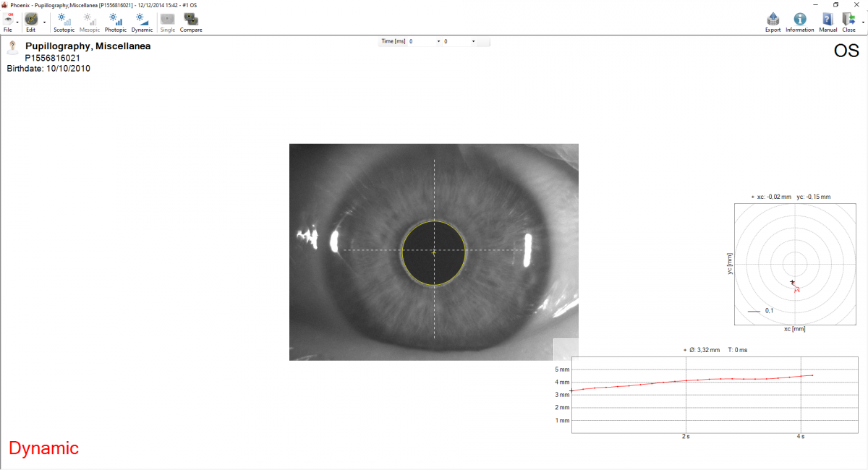This screenshot has height=470, width=868.
Task: Click the Edit toolbar icon
Action: coord(31,20)
